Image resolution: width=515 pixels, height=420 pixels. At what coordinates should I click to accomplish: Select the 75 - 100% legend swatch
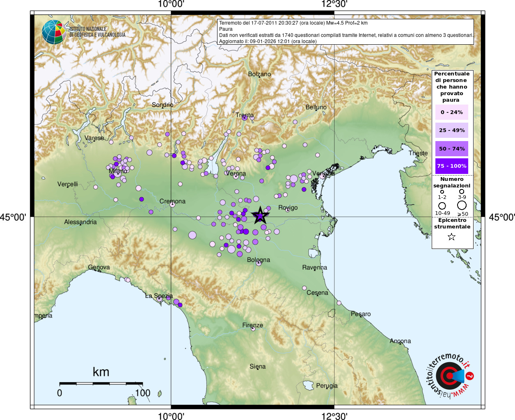(451, 166)
